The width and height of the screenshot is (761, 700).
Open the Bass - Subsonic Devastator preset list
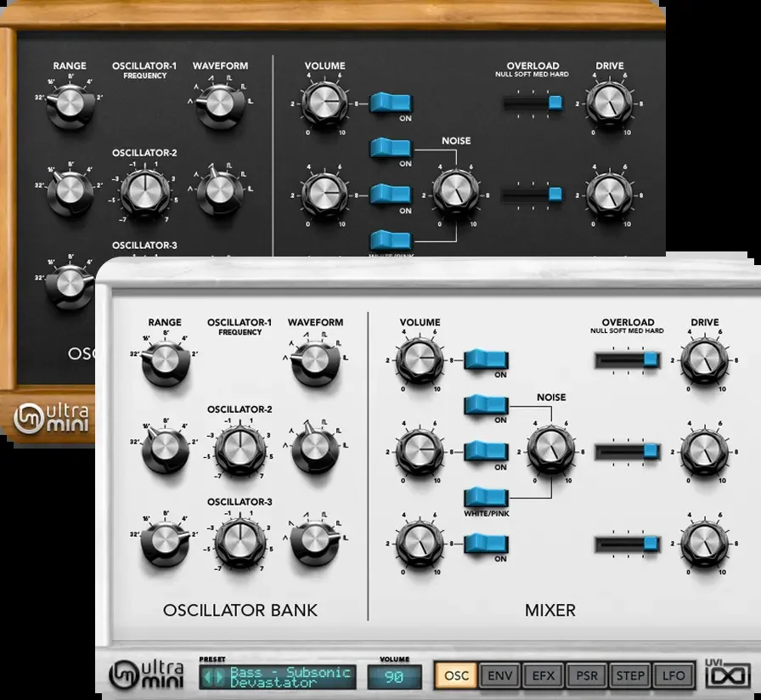click(x=290, y=677)
